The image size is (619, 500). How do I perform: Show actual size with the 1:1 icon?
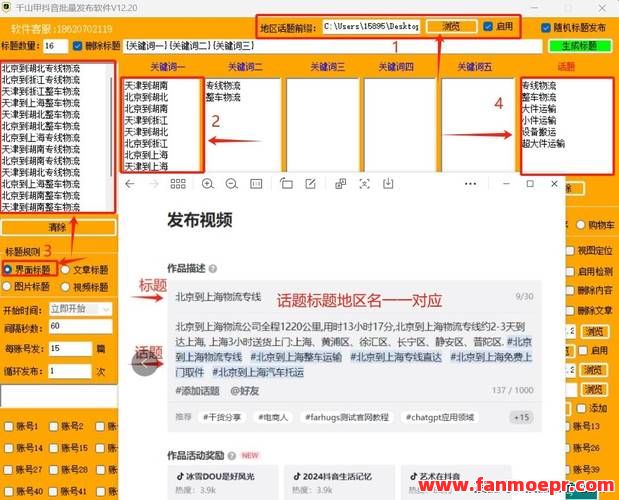[256, 184]
